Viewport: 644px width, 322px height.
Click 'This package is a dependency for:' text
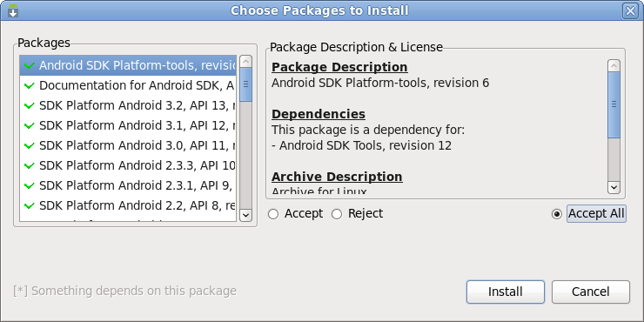(368, 131)
